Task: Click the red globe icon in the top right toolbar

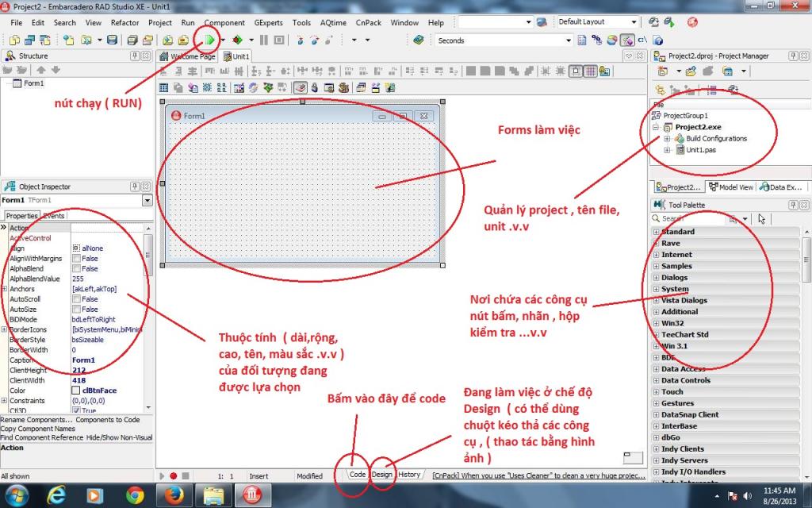Action: [x=692, y=22]
